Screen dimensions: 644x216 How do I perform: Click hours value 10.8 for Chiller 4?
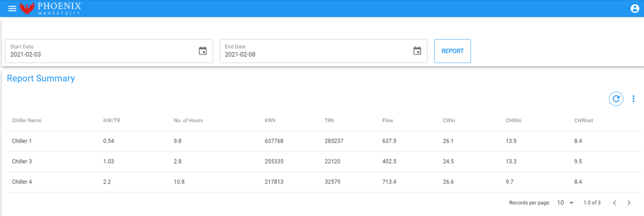[x=179, y=181]
